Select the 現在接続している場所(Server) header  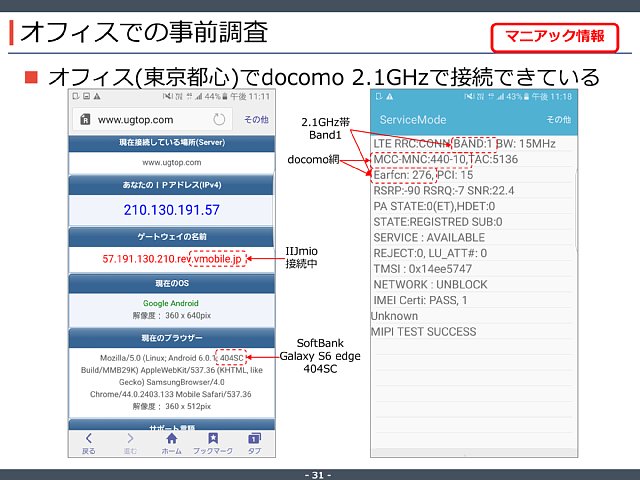172,142
